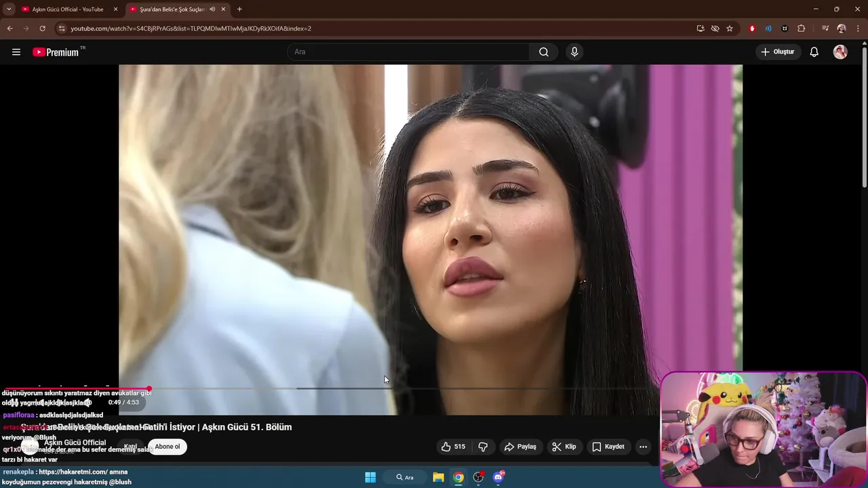Click Chrome icon in the taskbar

click(x=458, y=477)
